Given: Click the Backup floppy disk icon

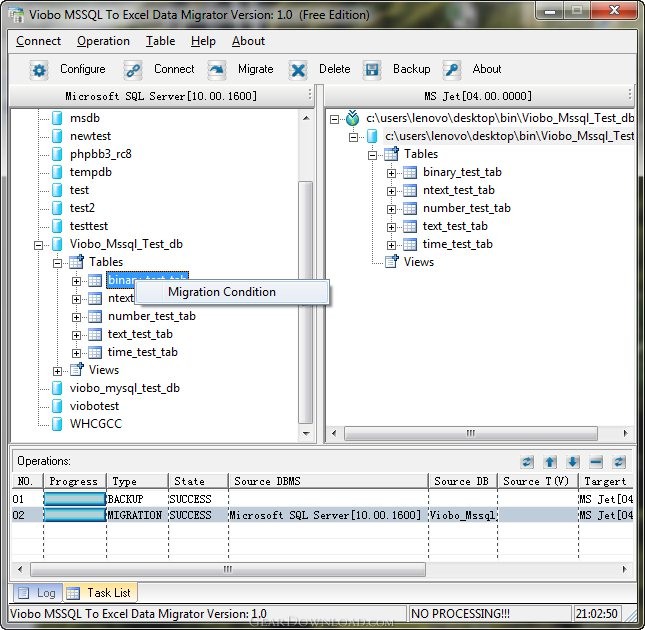Looking at the screenshot, I should (372, 70).
